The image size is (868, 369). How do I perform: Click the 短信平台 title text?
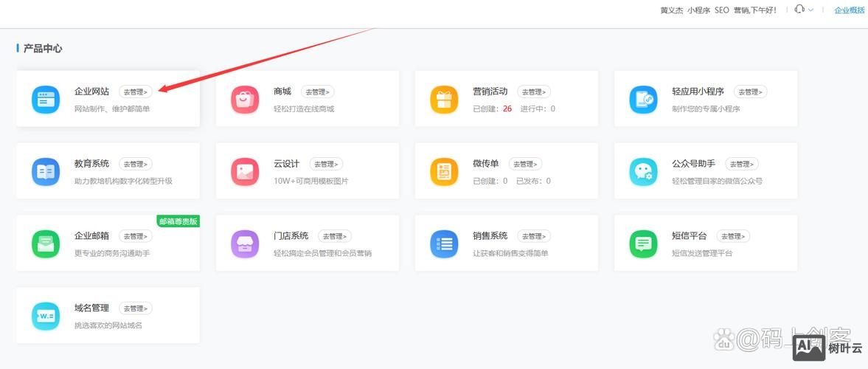click(690, 235)
